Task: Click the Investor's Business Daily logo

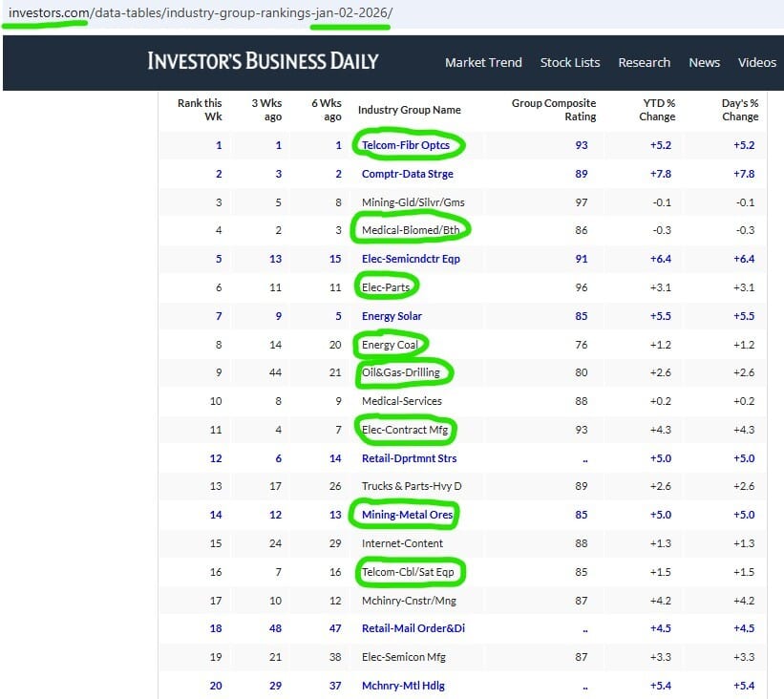Action: tap(263, 61)
